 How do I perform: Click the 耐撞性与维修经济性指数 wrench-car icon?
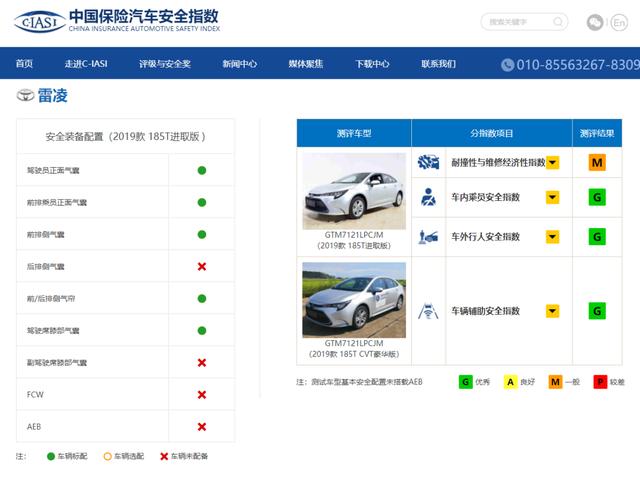tap(428, 162)
